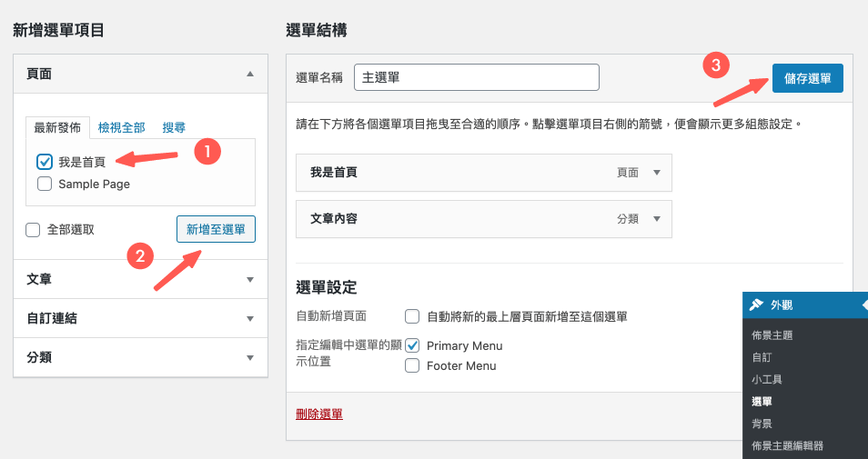The width and height of the screenshot is (868, 459).
Task: Open 小工具 in the sidebar submenu
Action: click(x=767, y=379)
